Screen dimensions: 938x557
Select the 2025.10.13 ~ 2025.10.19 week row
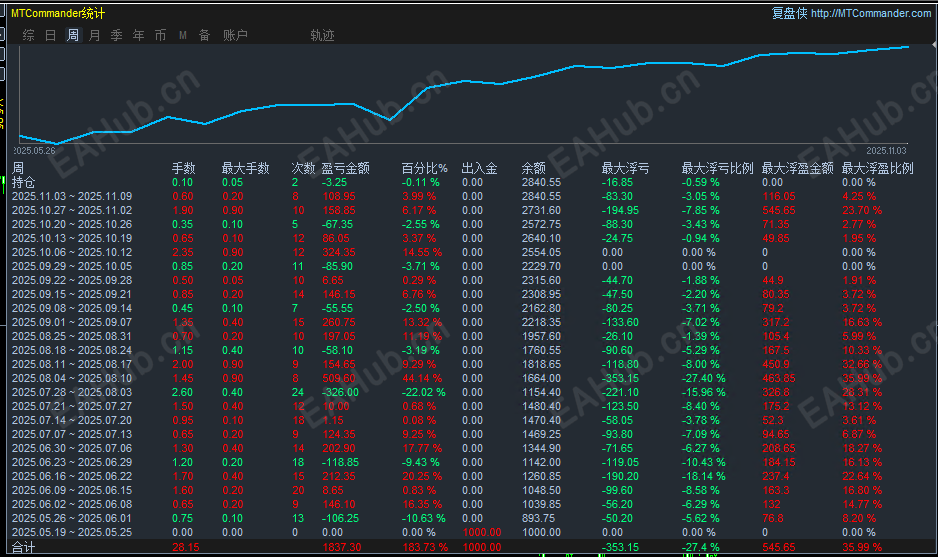tap(470, 238)
